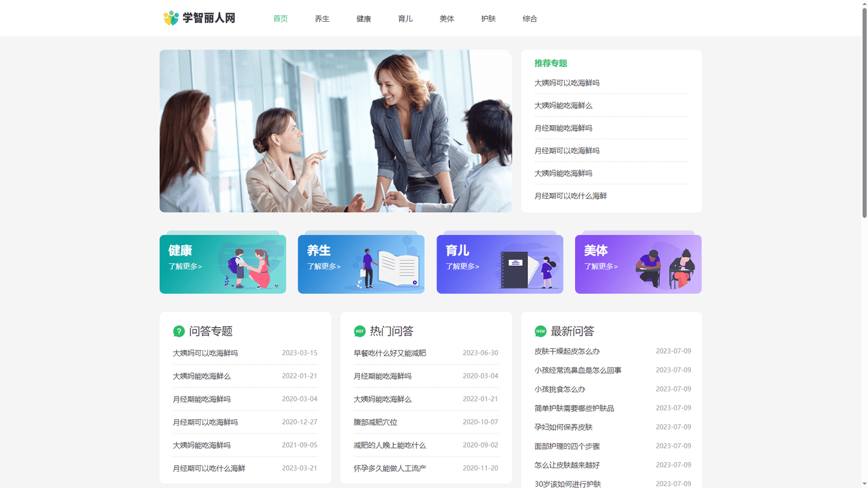Open 大姨妈能吃海鲜么 in 热门问答

click(x=382, y=399)
